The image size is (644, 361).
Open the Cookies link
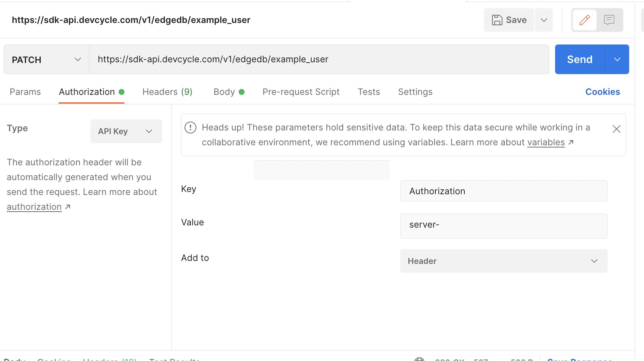(x=602, y=92)
